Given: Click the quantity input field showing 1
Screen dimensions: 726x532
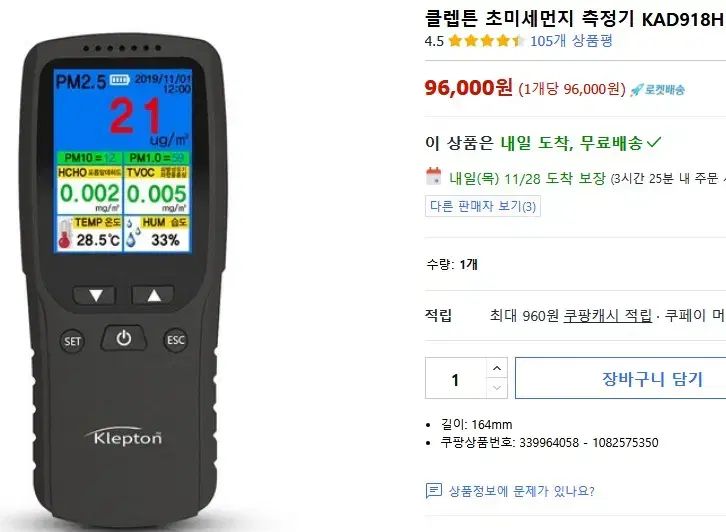Looking at the screenshot, I should (x=456, y=378).
